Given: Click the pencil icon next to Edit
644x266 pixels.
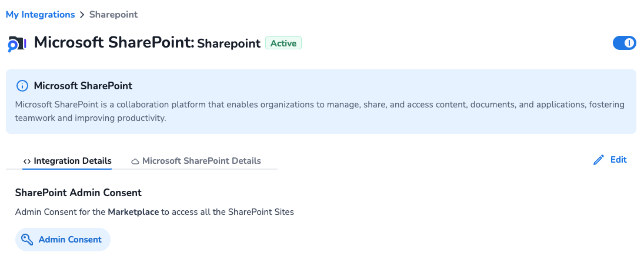Looking at the screenshot, I should 599,160.
